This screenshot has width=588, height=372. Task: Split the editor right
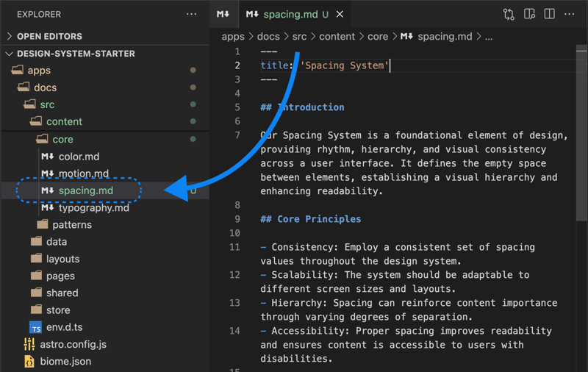pos(549,14)
